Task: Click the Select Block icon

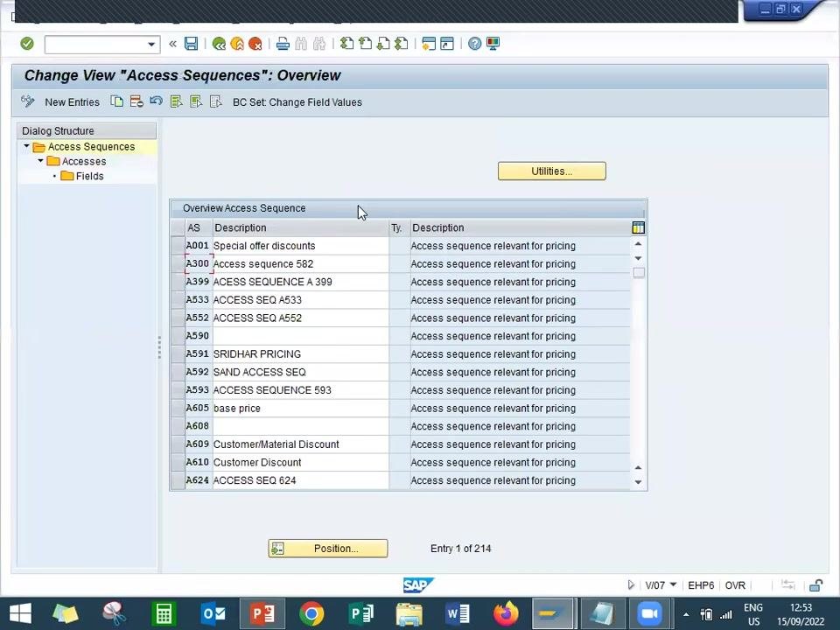Action: (x=196, y=101)
